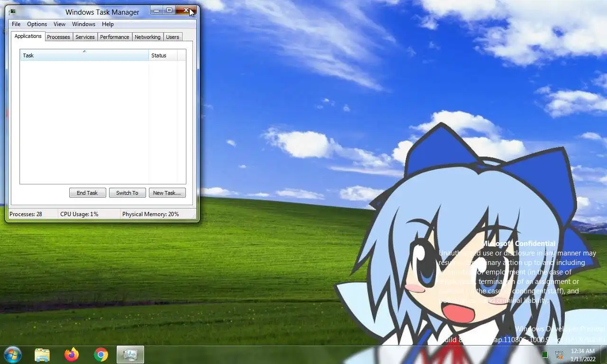Switch to the Performance tab

tap(114, 37)
